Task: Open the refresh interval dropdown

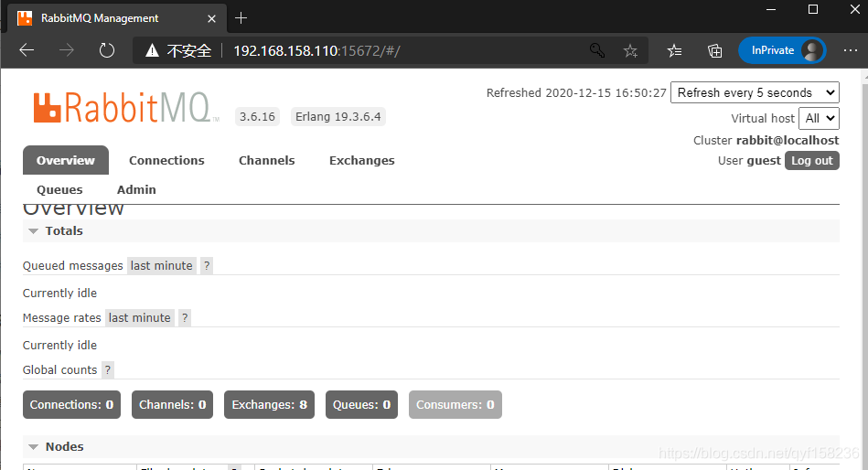Action: tap(755, 92)
